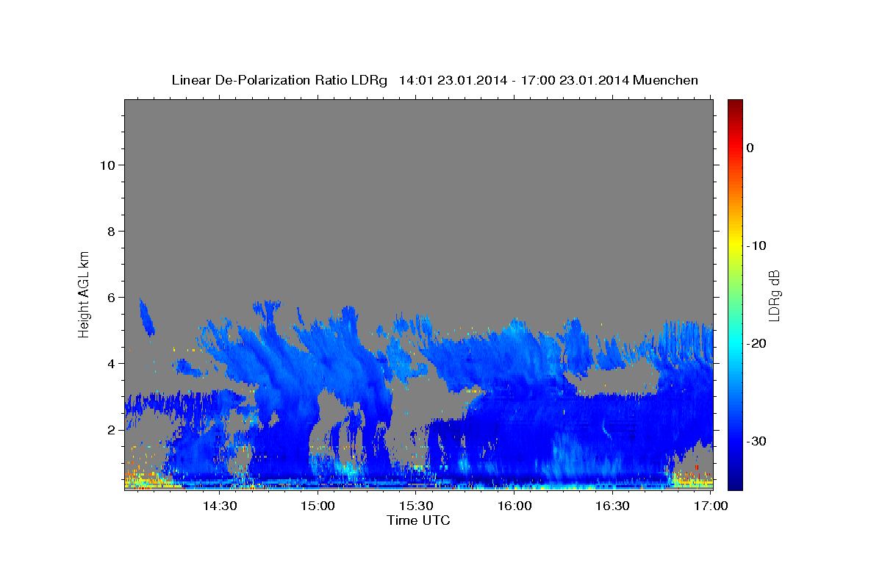Click the colorbar tick label -30
The image size is (882, 588).
pyautogui.click(x=756, y=441)
